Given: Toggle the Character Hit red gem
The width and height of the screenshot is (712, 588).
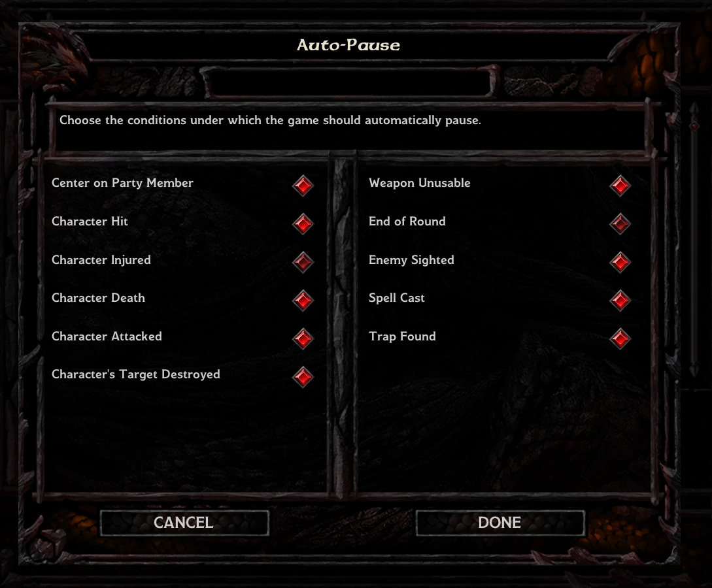Looking at the screenshot, I should coord(303,223).
